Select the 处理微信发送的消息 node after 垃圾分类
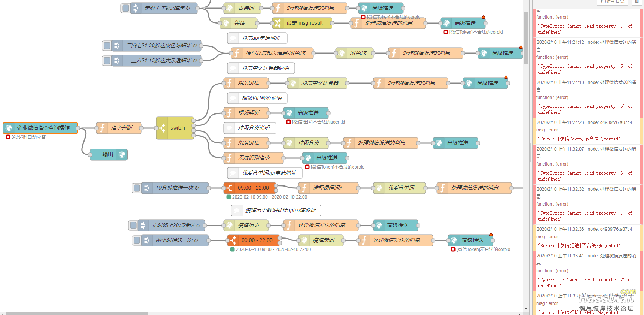 tap(381, 143)
